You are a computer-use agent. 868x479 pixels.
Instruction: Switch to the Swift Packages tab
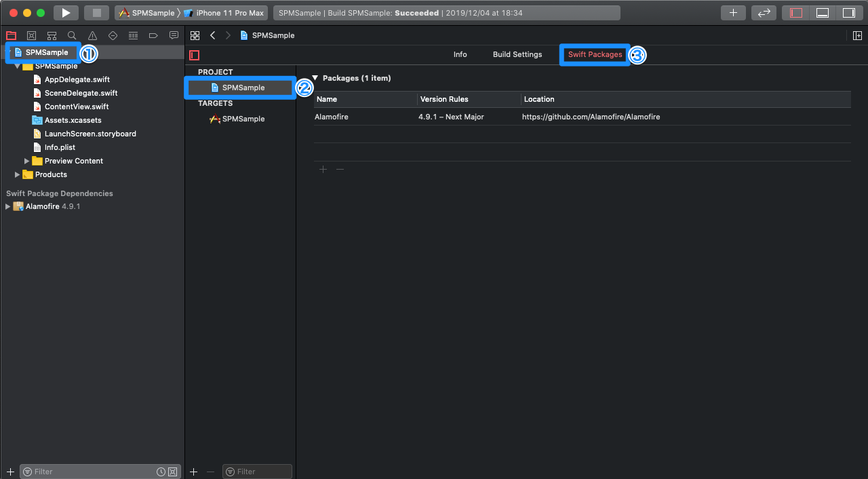(595, 54)
